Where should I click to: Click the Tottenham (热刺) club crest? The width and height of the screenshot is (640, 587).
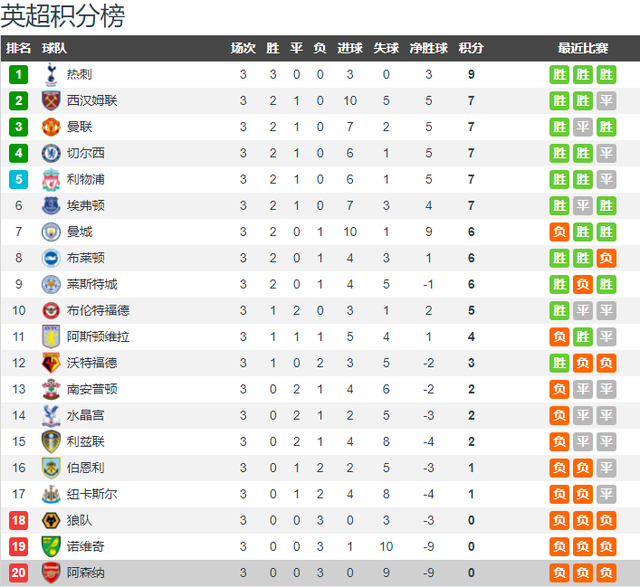pyautogui.click(x=51, y=75)
